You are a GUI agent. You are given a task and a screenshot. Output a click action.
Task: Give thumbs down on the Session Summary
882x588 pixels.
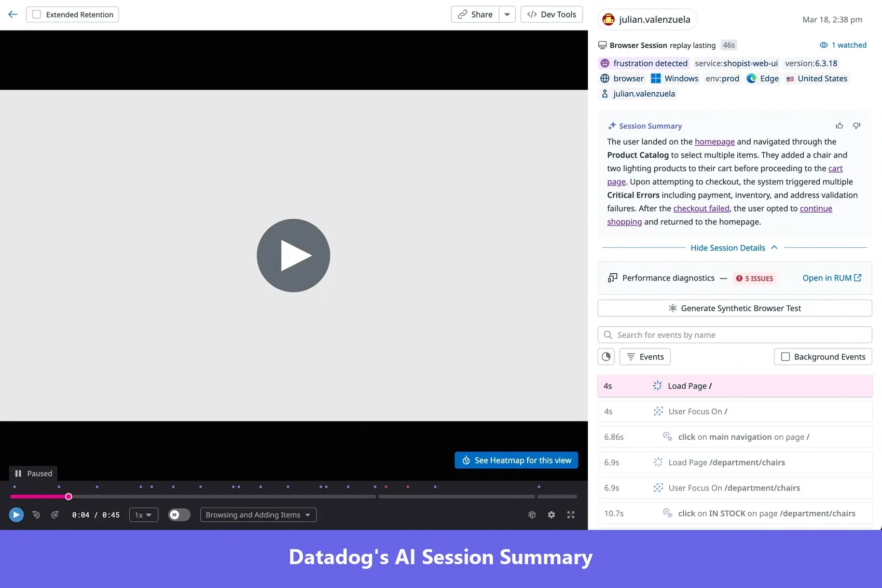click(857, 126)
